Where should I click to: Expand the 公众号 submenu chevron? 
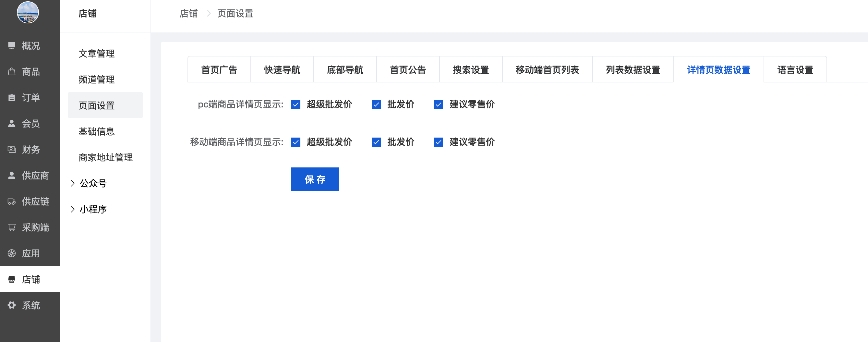click(72, 183)
